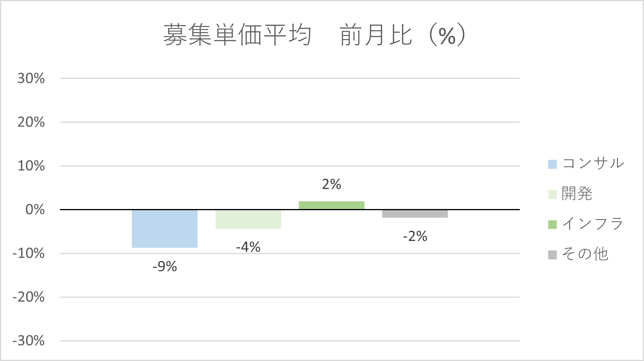
Task: Select the その他 legend label
Action: point(585,254)
